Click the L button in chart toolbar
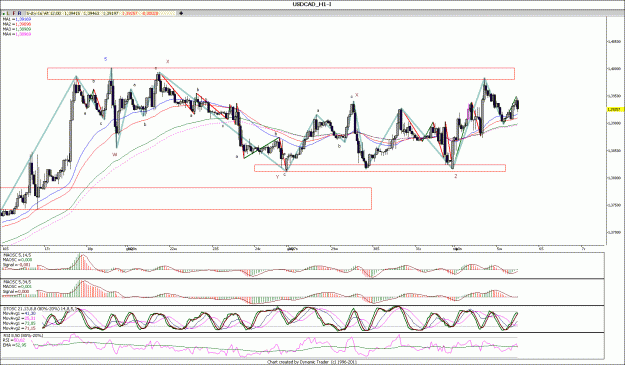 pyautogui.click(x=8, y=13)
